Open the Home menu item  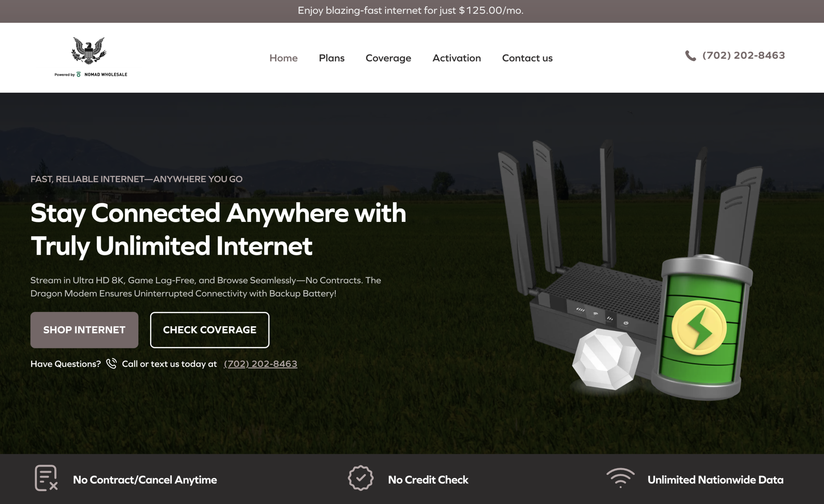pyautogui.click(x=284, y=58)
